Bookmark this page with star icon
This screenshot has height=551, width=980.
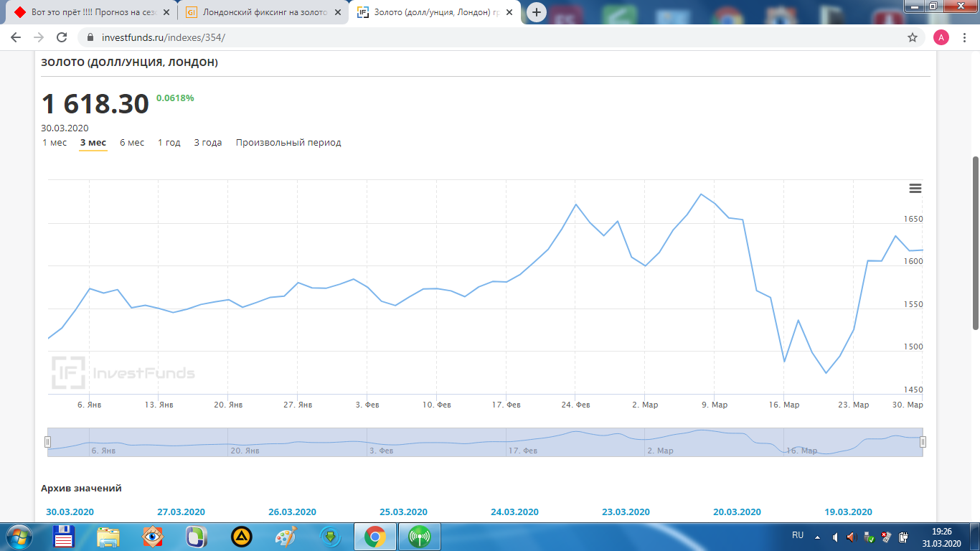pyautogui.click(x=913, y=37)
